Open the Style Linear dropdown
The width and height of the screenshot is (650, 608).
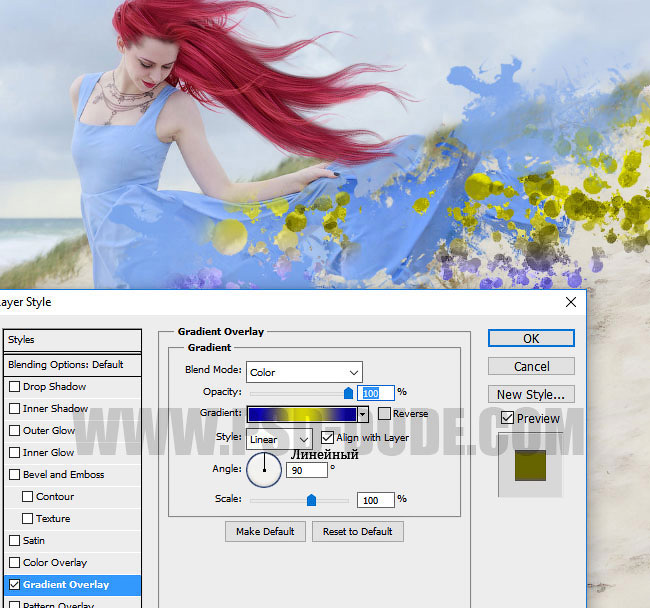point(279,439)
